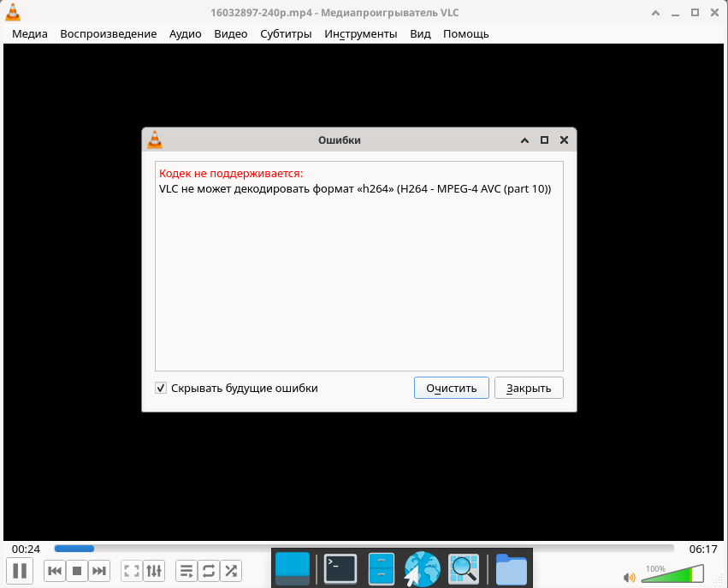
Task: Open the Аудио menu
Action: [x=186, y=34]
